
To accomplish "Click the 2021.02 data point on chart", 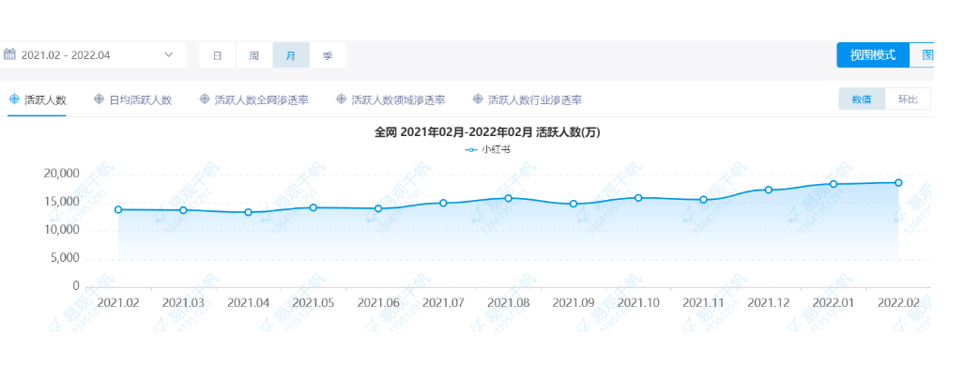I will coord(118,210).
